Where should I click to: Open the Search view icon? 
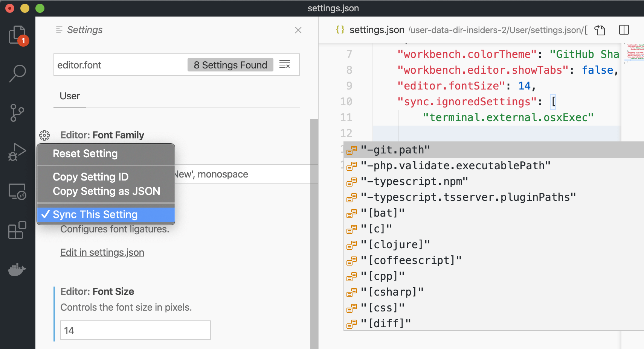click(x=17, y=73)
